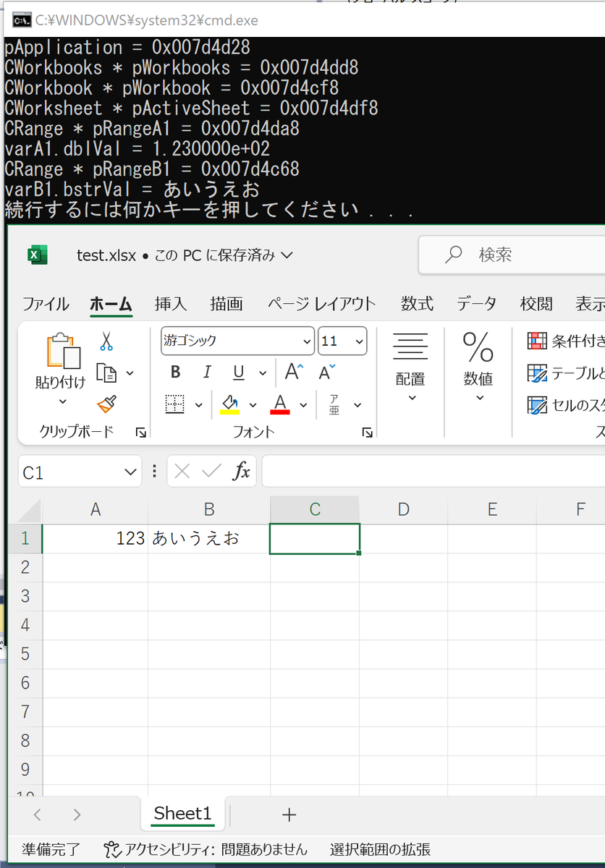Click the テーブル format as table icon
This screenshot has height=868, width=605.
coord(537,373)
